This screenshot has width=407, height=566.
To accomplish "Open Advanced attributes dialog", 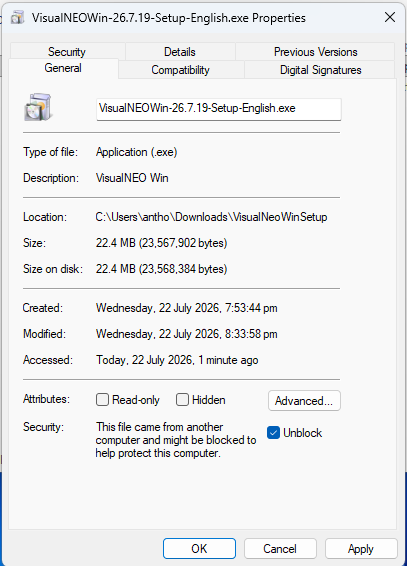I will (x=304, y=400).
